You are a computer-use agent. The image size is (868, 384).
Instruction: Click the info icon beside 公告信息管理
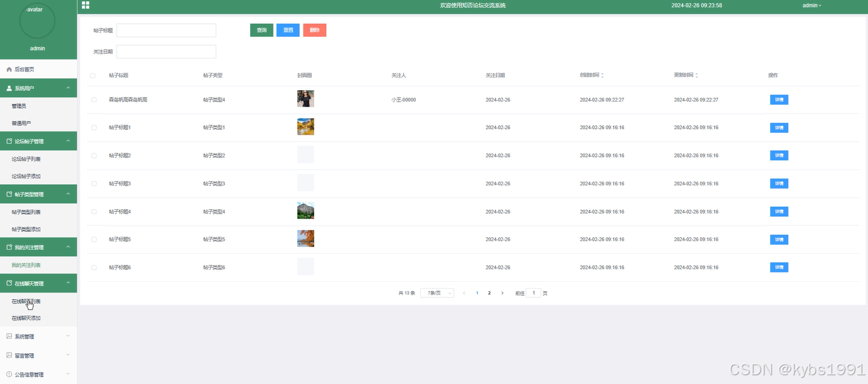pos(9,375)
